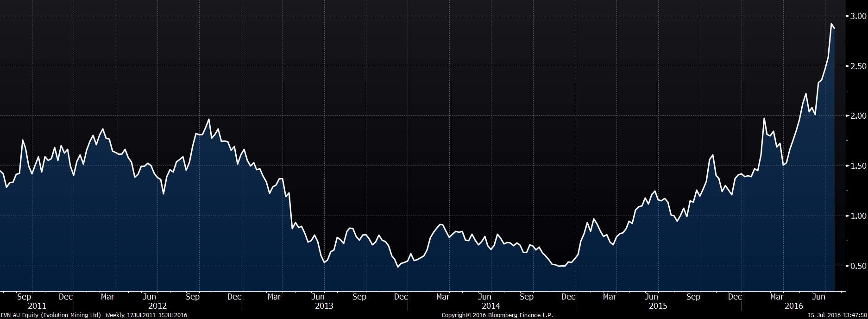Click the 2015 year label on time axis
The image size is (868, 319).
tap(658, 306)
